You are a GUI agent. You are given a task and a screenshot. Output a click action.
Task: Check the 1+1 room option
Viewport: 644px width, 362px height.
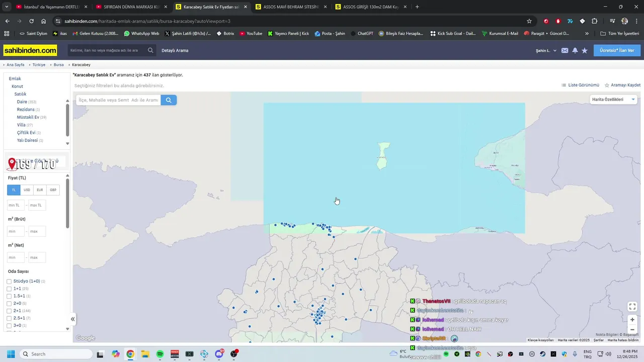coord(9,289)
